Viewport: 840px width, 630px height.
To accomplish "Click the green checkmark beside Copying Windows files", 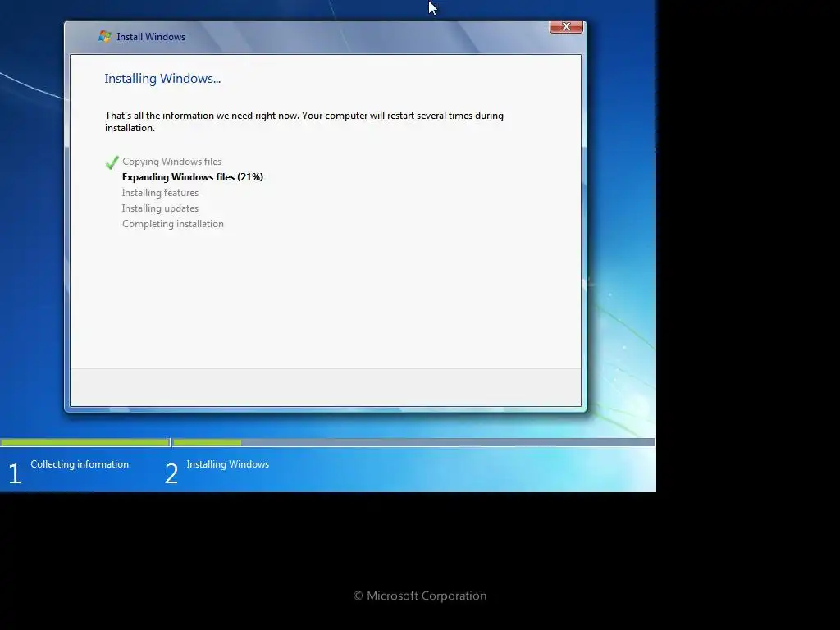I will coord(112,162).
